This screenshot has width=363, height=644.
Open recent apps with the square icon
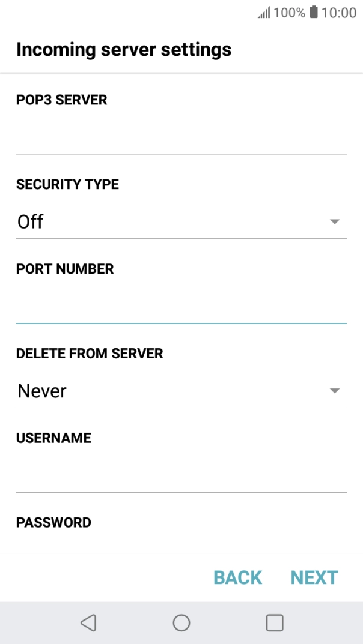pyautogui.click(x=274, y=622)
